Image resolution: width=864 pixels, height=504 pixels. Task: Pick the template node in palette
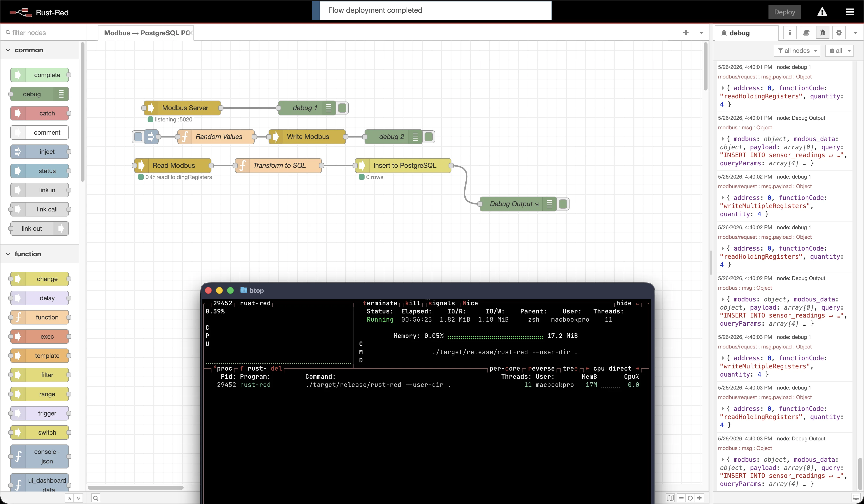tap(39, 355)
